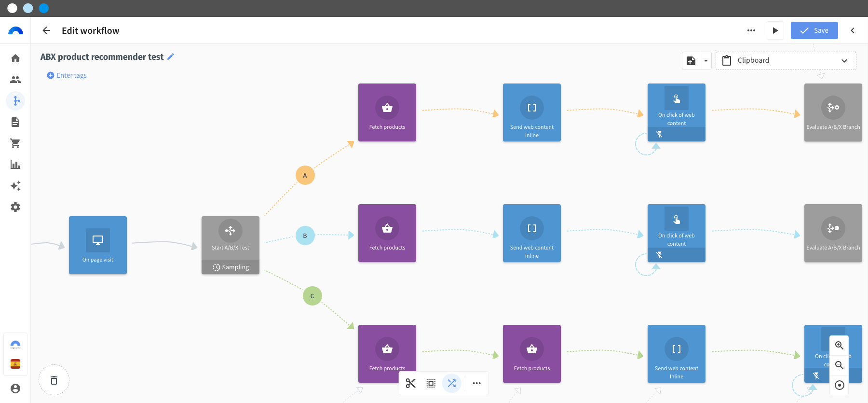Select second Fetch products node in branch C
Viewport: 868px width, 403px height.
point(532,354)
